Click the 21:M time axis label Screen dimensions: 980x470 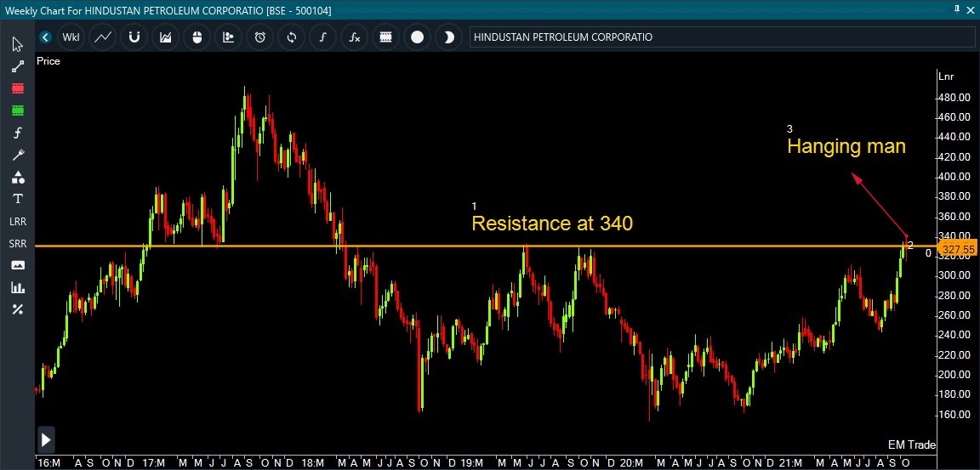click(x=790, y=463)
